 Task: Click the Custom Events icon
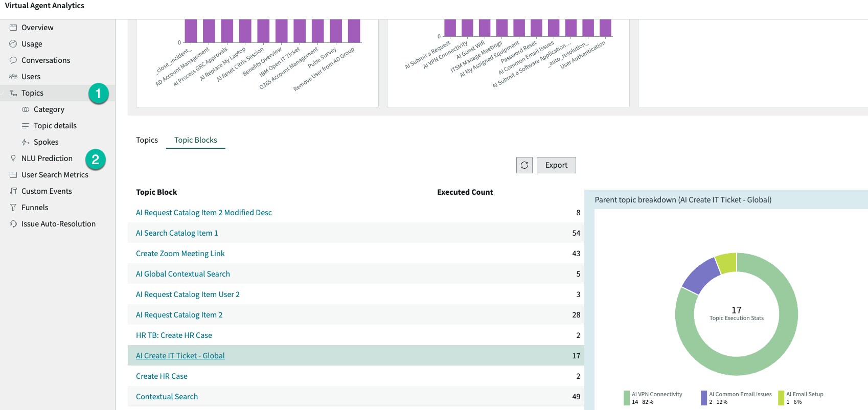pyautogui.click(x=13, y=191)
